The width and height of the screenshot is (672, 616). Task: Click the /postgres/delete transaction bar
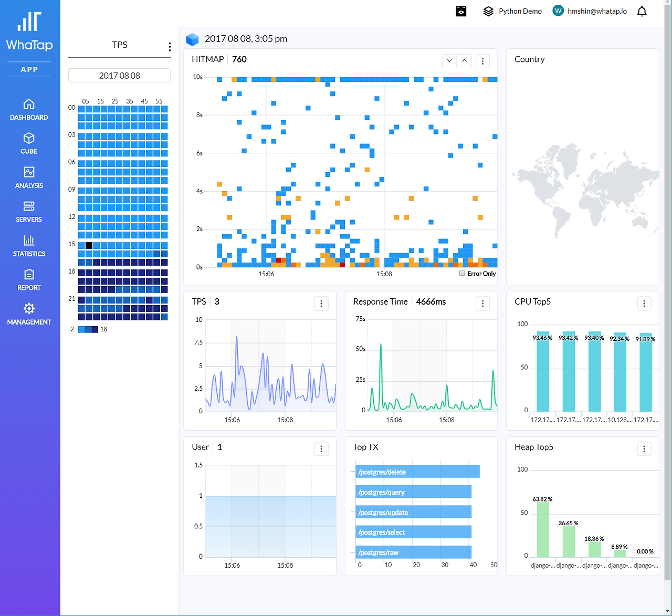coord(418,472)
